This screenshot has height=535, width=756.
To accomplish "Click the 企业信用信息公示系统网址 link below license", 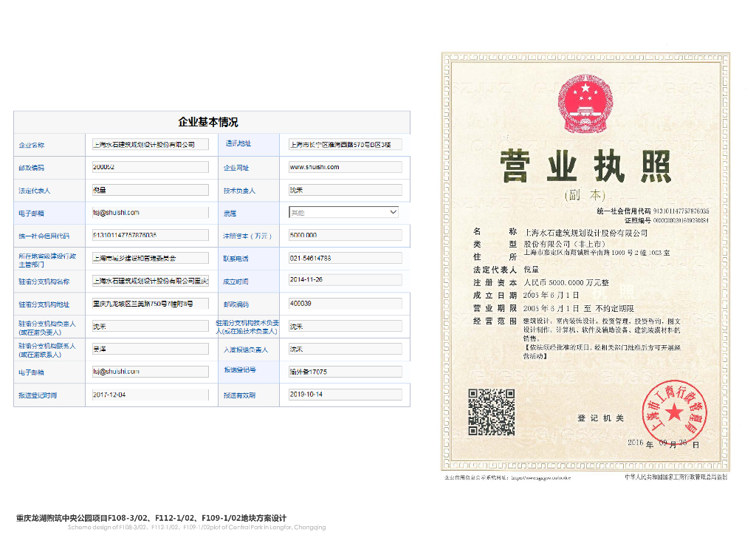I will click(x=508, y=477).
